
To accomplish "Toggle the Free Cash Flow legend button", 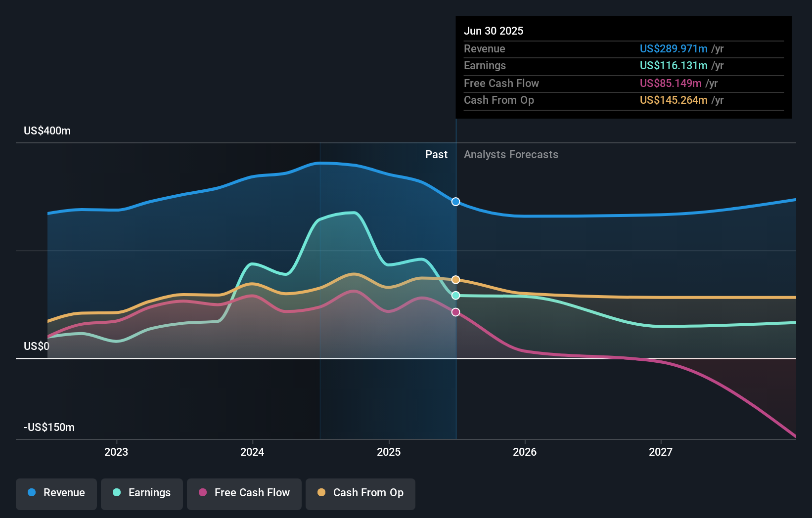I will pyautogui.click(x=244, y=494).
